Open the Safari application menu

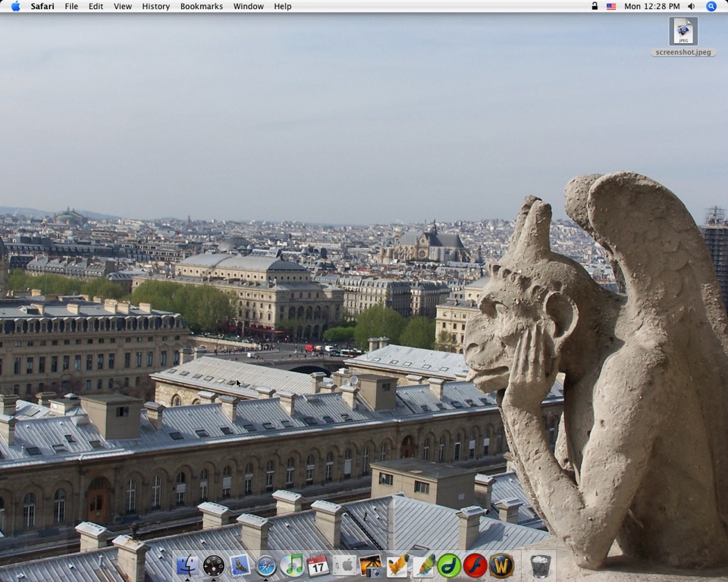tap(42, 6)
